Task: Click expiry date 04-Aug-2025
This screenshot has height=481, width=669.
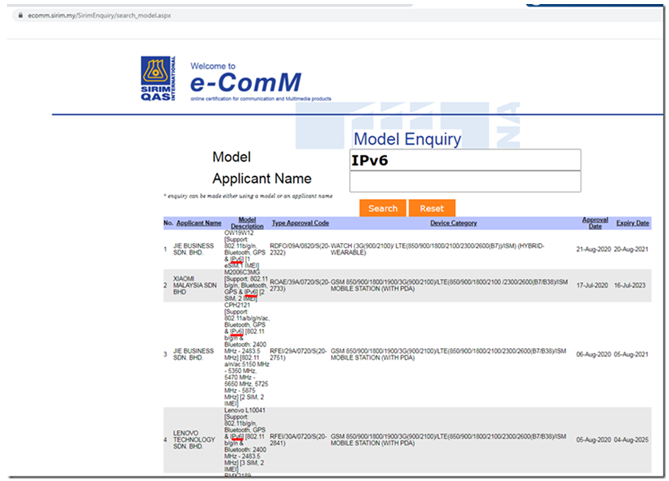Action: point(631,440)
